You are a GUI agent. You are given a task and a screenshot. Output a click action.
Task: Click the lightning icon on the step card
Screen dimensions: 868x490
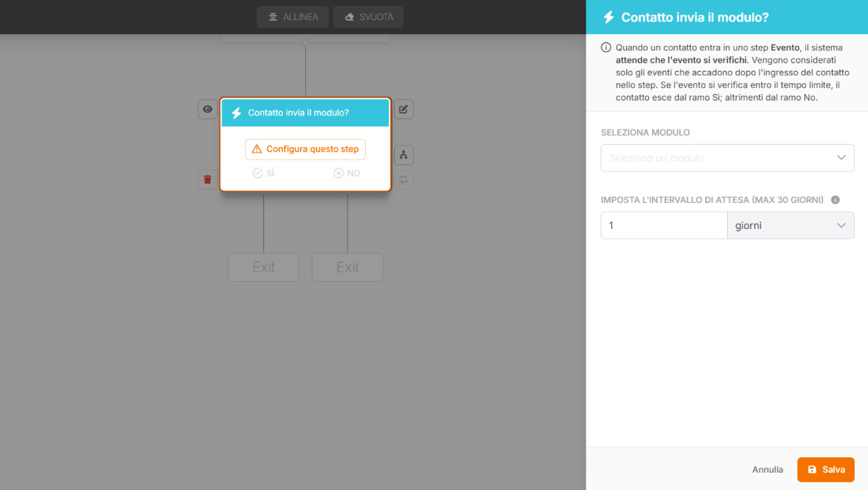(x=236, y=113)
